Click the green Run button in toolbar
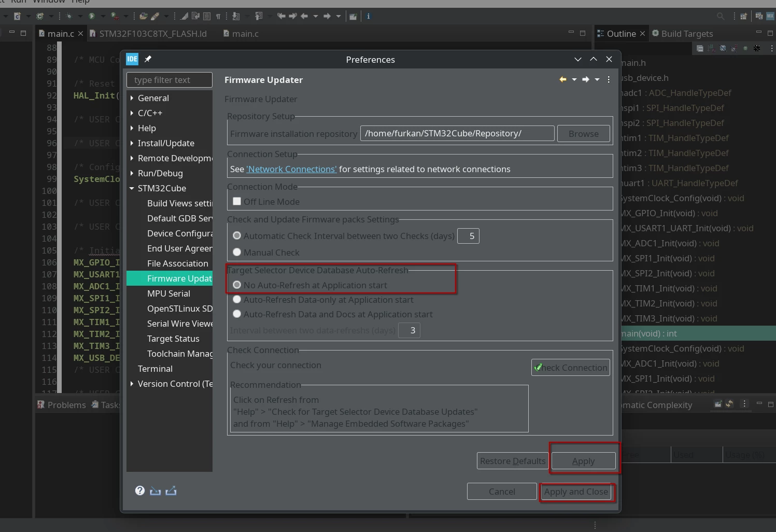 pyautogui.click(x=92, y=16)
